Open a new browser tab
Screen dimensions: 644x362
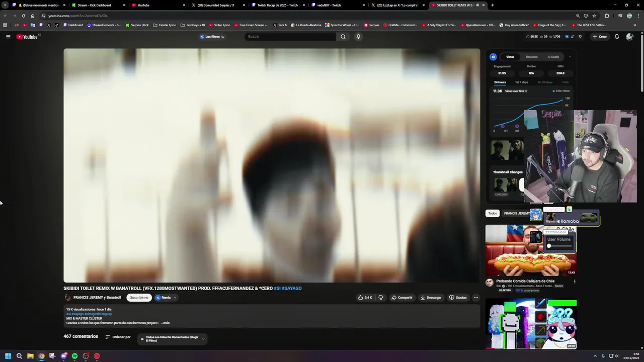tap(492, 5)
